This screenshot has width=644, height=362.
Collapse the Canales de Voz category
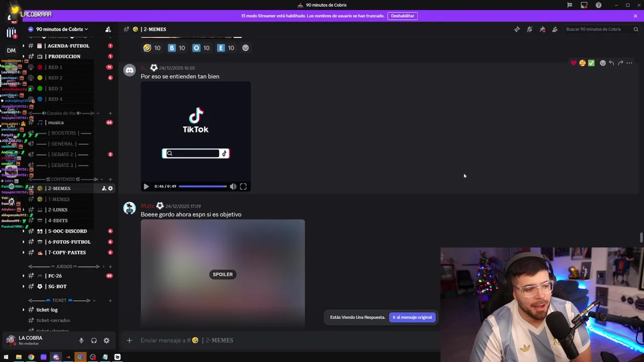(62, 113)
